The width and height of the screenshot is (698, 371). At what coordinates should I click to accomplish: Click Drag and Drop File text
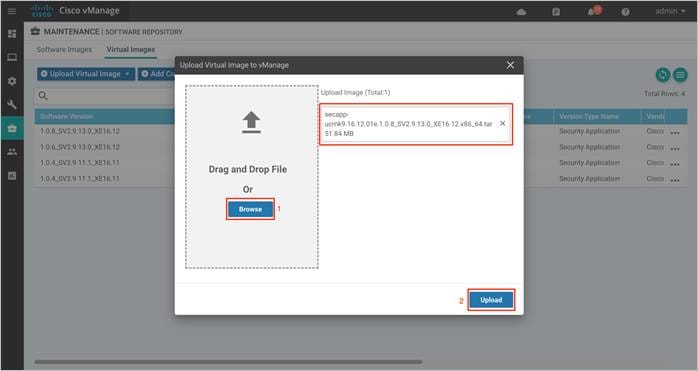(248, 169)
